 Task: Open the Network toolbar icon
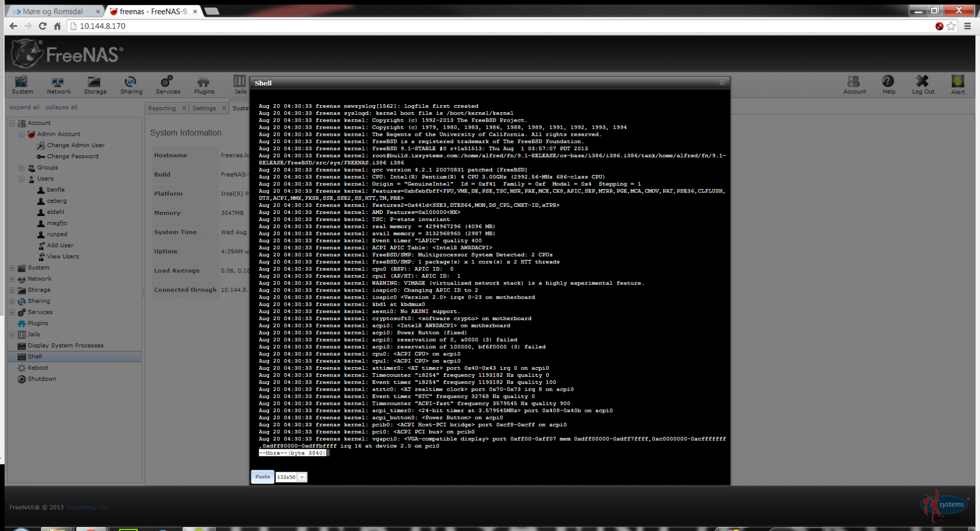(x=59, y=85)
